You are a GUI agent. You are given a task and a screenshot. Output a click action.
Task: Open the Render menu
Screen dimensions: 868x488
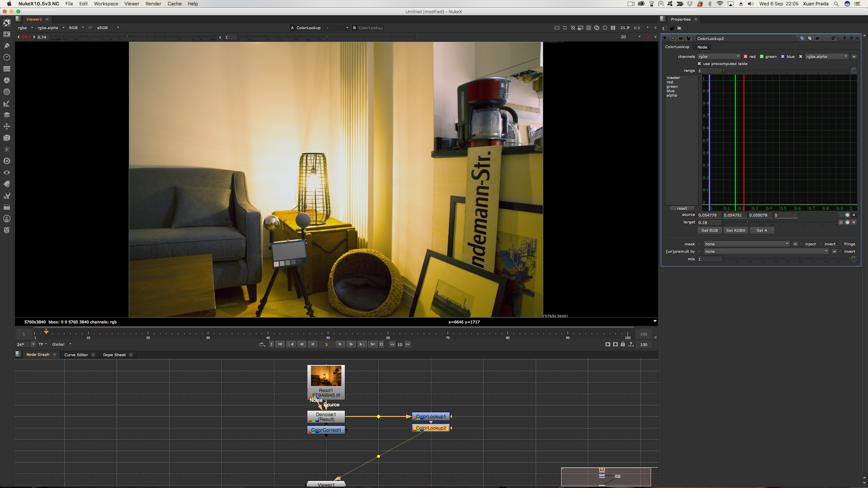(153, 4)
